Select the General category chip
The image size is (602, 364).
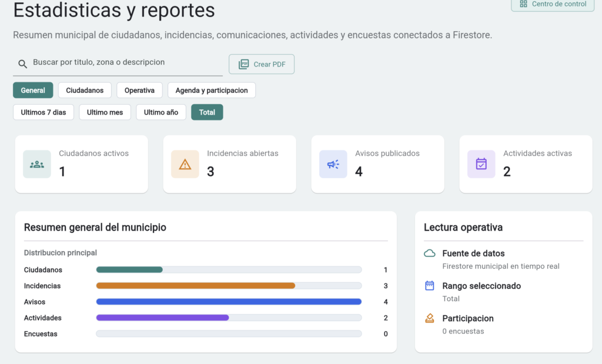click(x=33, y=90)
